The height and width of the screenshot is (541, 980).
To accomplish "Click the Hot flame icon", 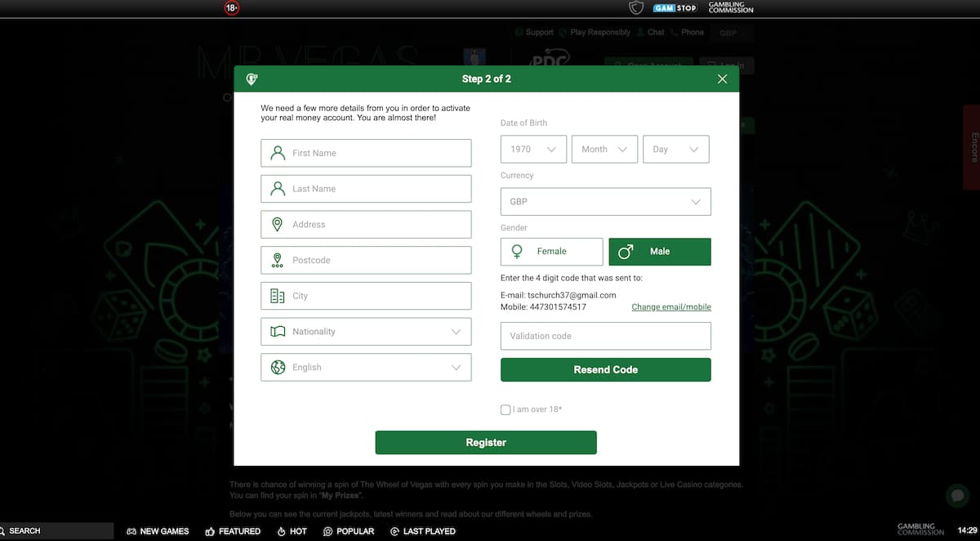I will click(282, 531).
